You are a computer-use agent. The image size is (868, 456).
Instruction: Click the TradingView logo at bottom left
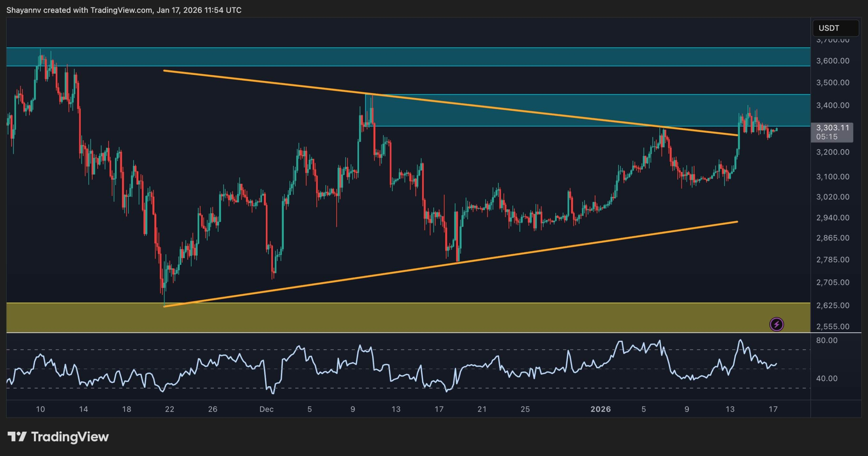coord(58,437)
